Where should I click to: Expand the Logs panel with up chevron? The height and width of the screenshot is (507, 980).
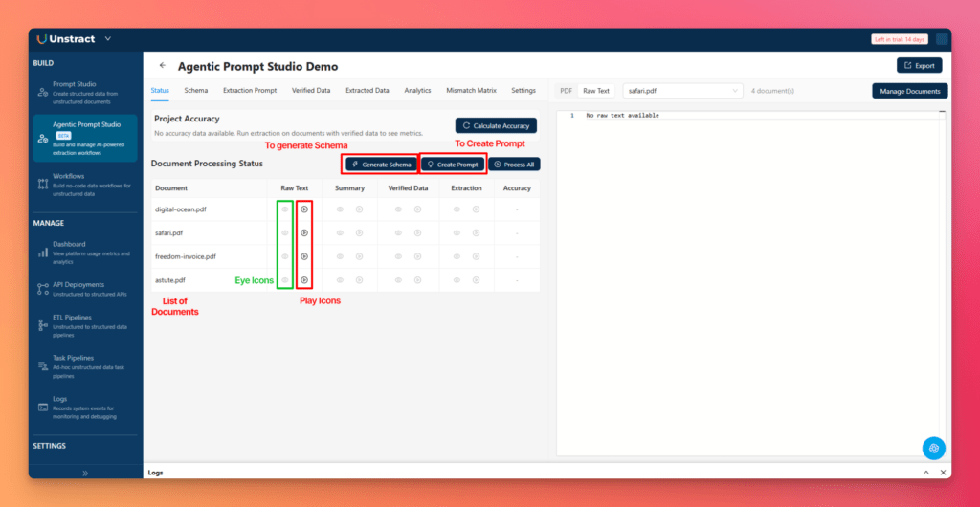[925, 473]
